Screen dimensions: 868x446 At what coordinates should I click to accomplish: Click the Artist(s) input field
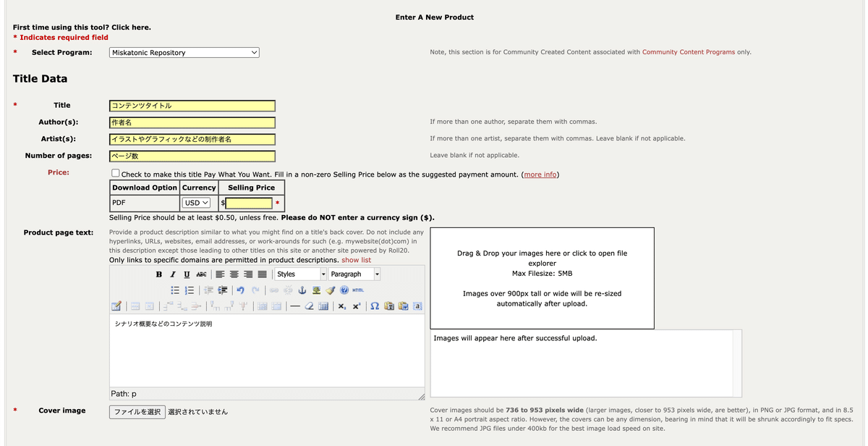(x=192, y=139)
